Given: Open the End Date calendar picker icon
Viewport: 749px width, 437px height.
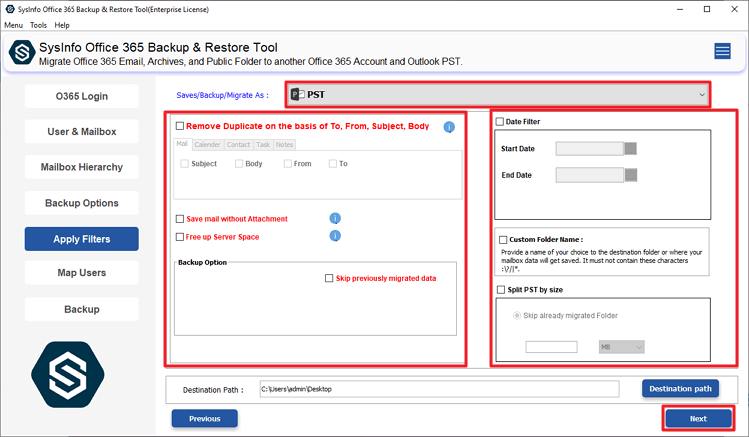Looking at the screenshot, I should pyautogui.click(x=630, y=174).
